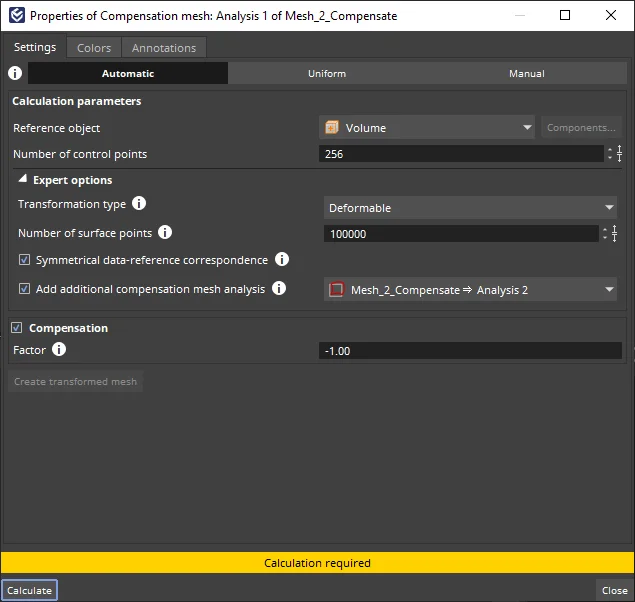Image resolution: width=635 pixels, height=602 pixels.
Task: Open the Mesh_2_Compensate Analysis 2 dropdown
Action: pos(470,289)
